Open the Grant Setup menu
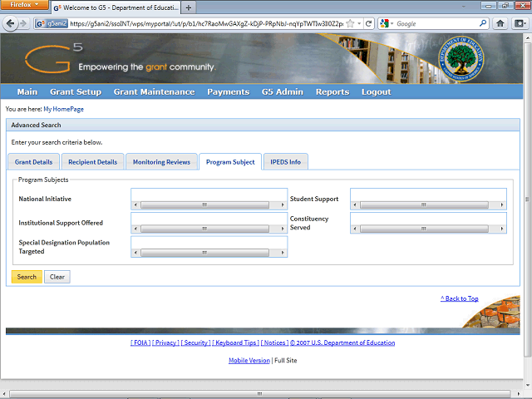The height and width of the screenshot is (399, 532). pos(76,92)
